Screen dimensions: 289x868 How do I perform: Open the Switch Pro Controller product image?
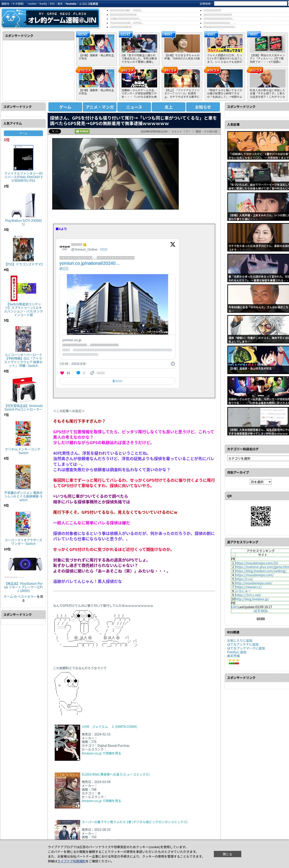23,390
